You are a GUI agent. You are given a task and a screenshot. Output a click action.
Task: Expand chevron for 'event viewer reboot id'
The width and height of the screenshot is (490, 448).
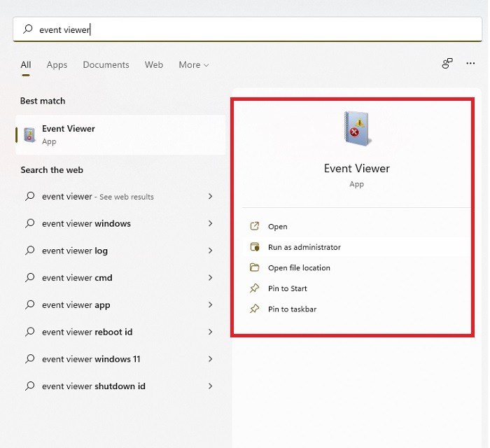point(211,332)
